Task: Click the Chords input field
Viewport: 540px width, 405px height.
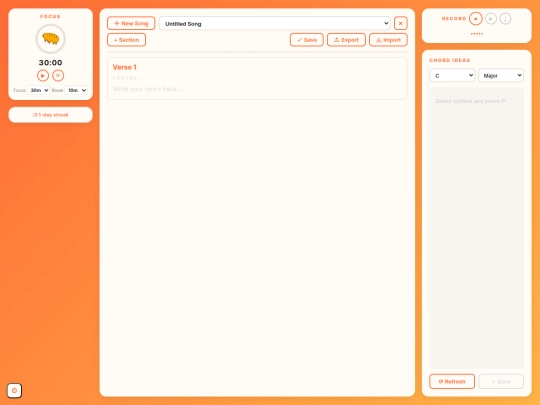Action: (x=257, y=78)
